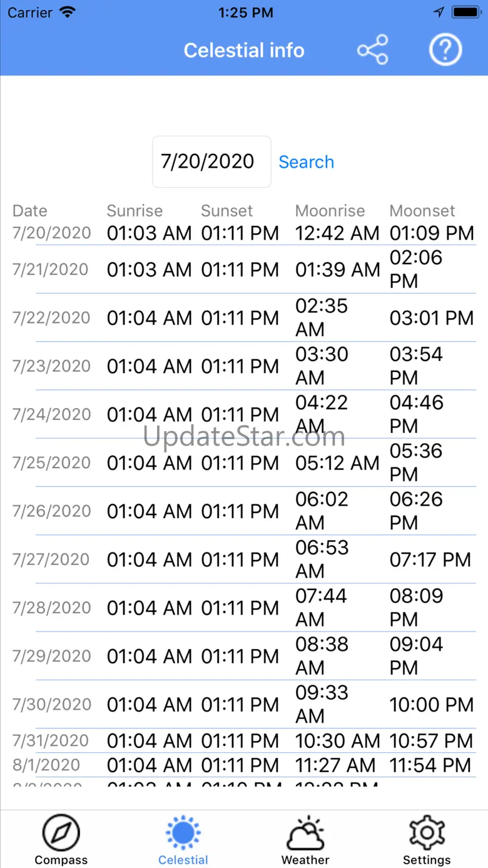Select the 7/21/2020 row date
This screenshot has width=488, height=868.
(x=51, y=270)
